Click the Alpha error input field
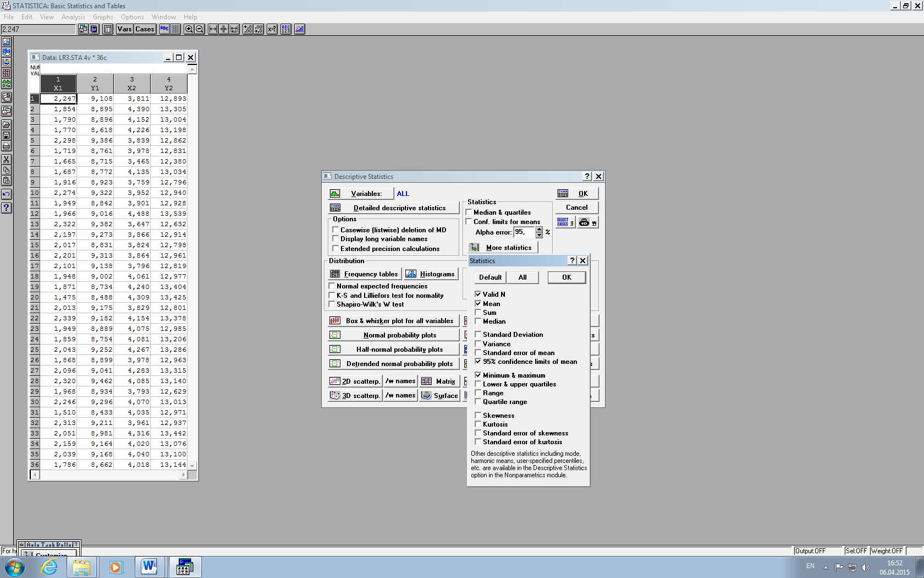This screenshot has height=578, width=924. [x=524, y=232]
